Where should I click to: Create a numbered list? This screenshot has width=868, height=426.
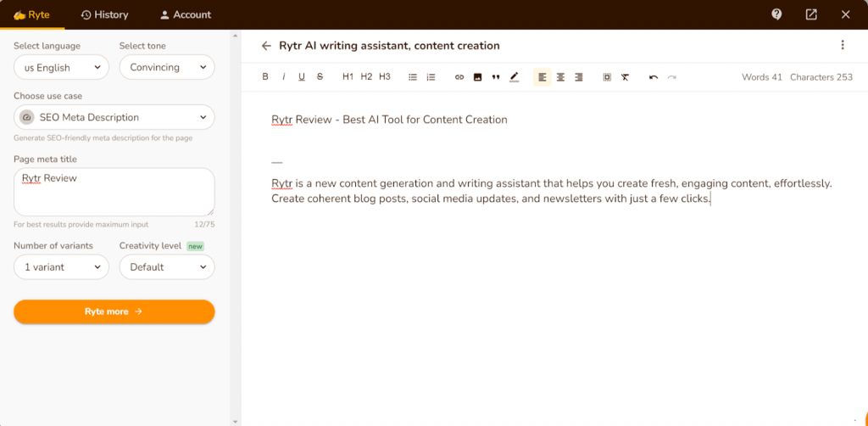pos(431,77)
